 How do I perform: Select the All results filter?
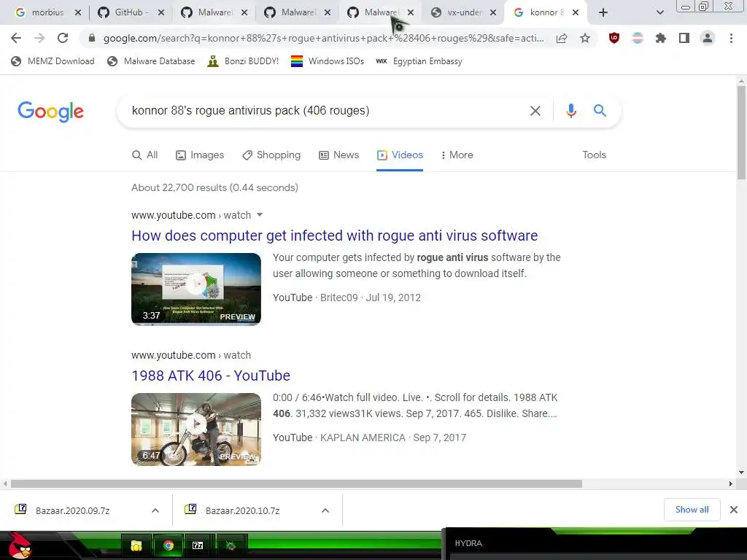tap(145, 155)
